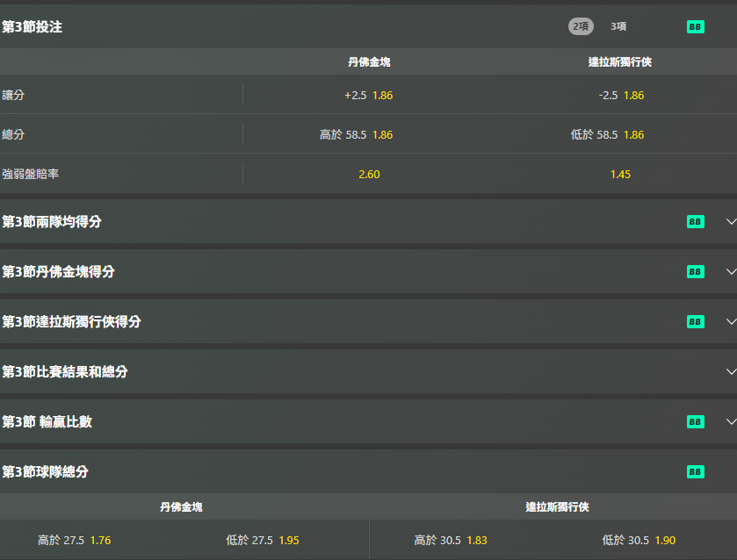Pick 達拉斯獨行俠 moneyline odds 1.45
The height and width of the screenshot is (560, 737).
[x=620, y=175]
